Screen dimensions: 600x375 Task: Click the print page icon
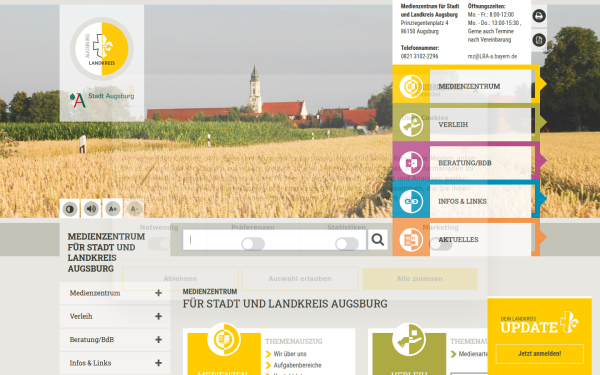(539, 16)
